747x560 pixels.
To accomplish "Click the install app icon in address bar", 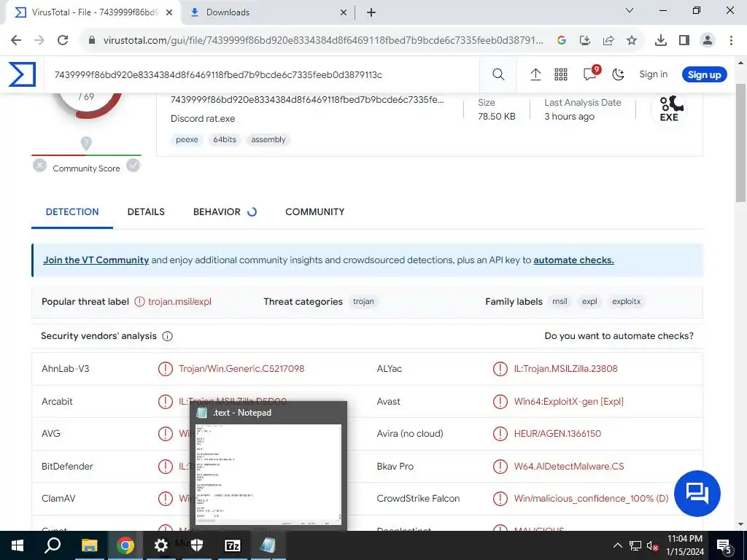I will [585, 41].
